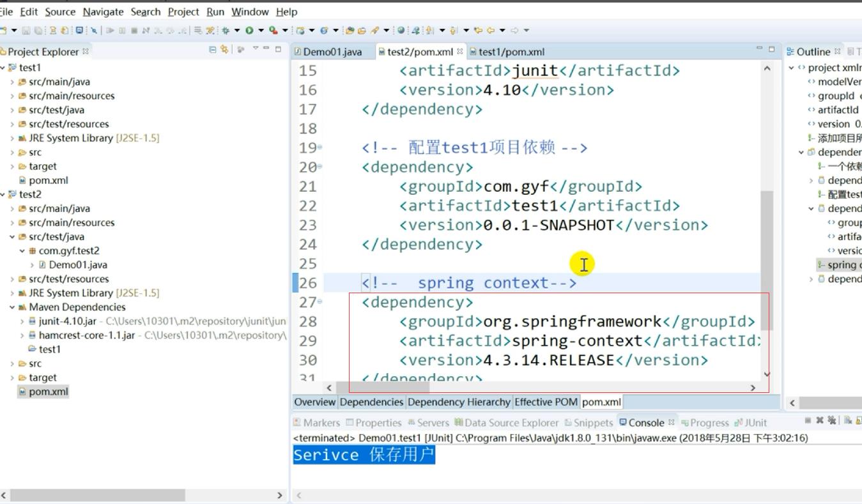Image resolution: width=862 pixels, height=504 pixels.
Task: Expand Demo01.java in Project Explorer
Action: (33, 265)
